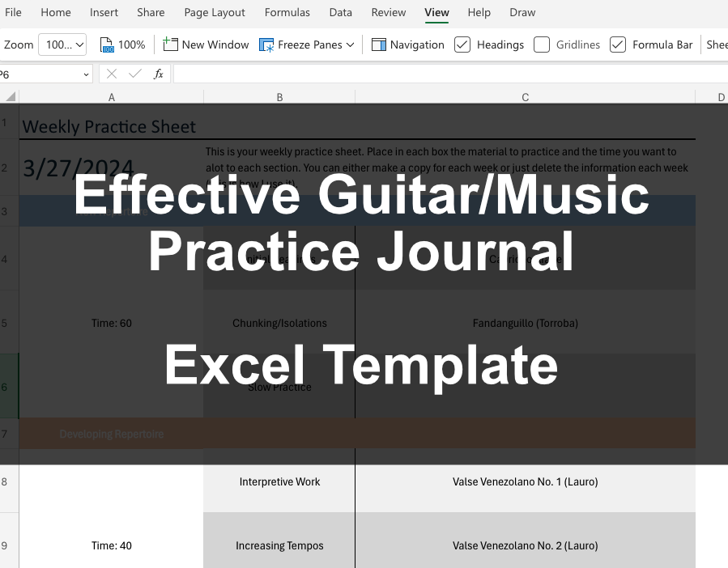Screen dimensions: 728x568
Task: Open the Insert ribbon tab
Action: tap(104, 12)
